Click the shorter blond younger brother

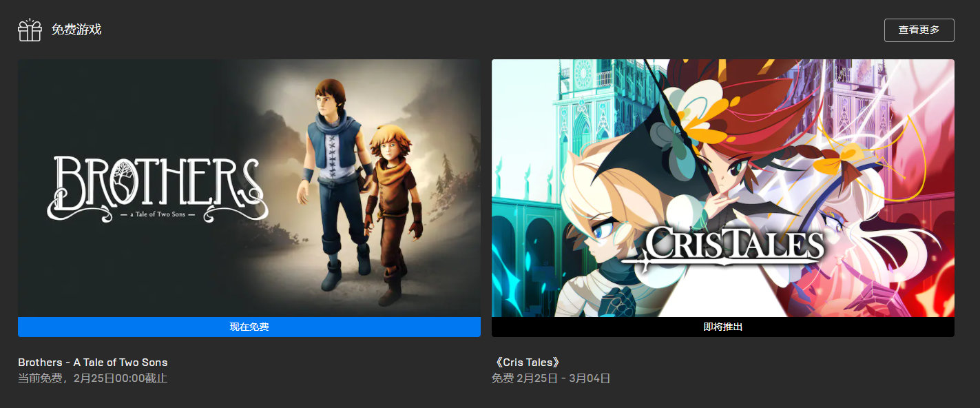393,214
